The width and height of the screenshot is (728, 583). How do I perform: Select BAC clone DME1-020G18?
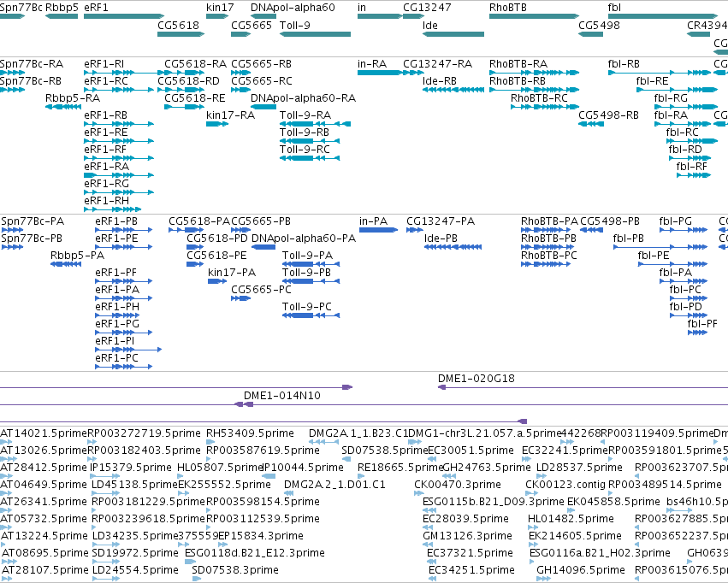583,387
